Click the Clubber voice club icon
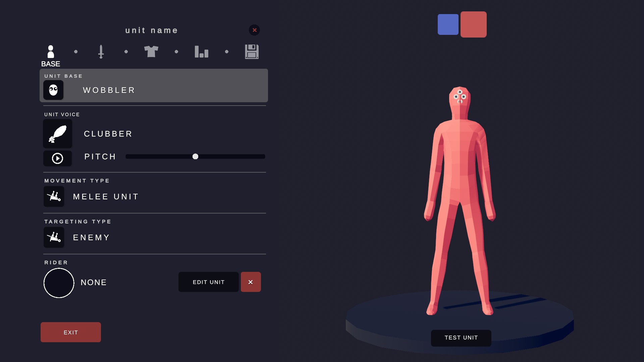The height and width of the screenshot is (362, 644). tap(57, 134)
